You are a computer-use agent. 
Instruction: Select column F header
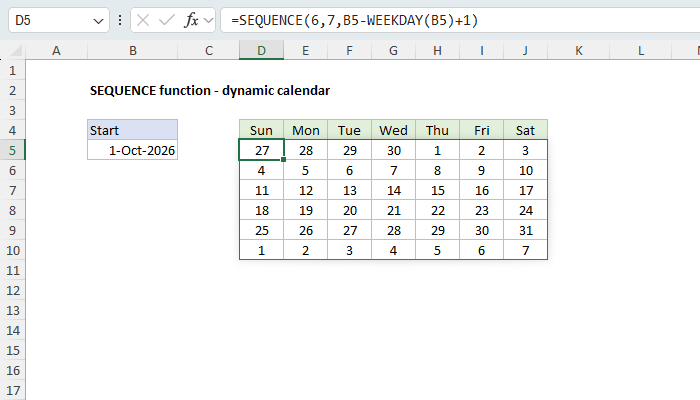tap(349, 50)
